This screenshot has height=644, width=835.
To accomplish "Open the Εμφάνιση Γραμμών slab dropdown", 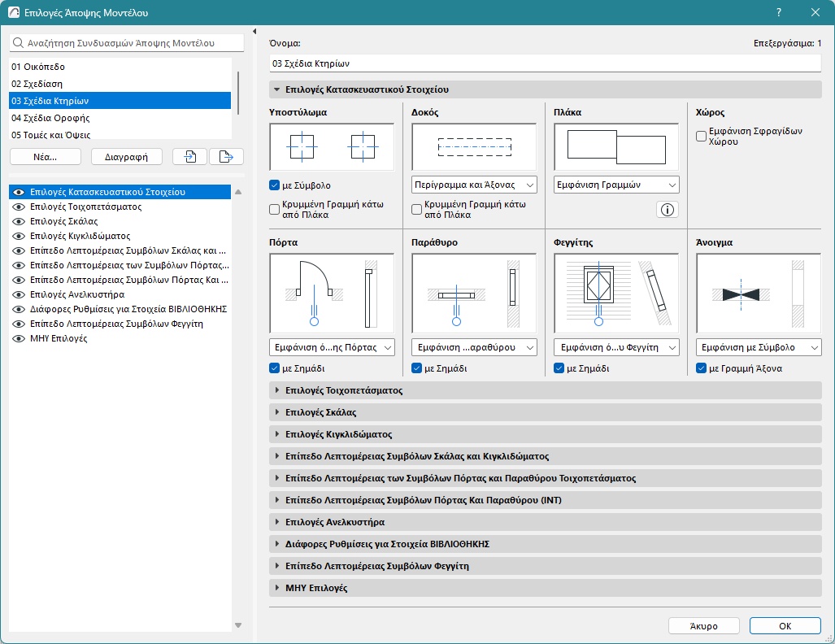I will coord(615,185).
